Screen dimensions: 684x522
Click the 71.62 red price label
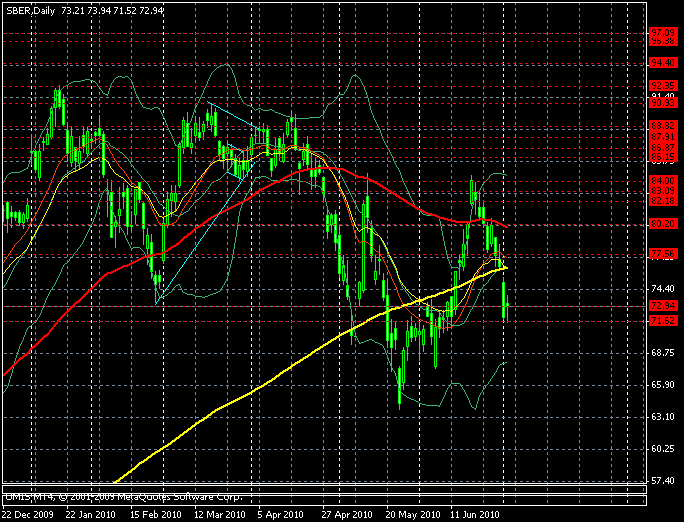[x=663, y=321]
